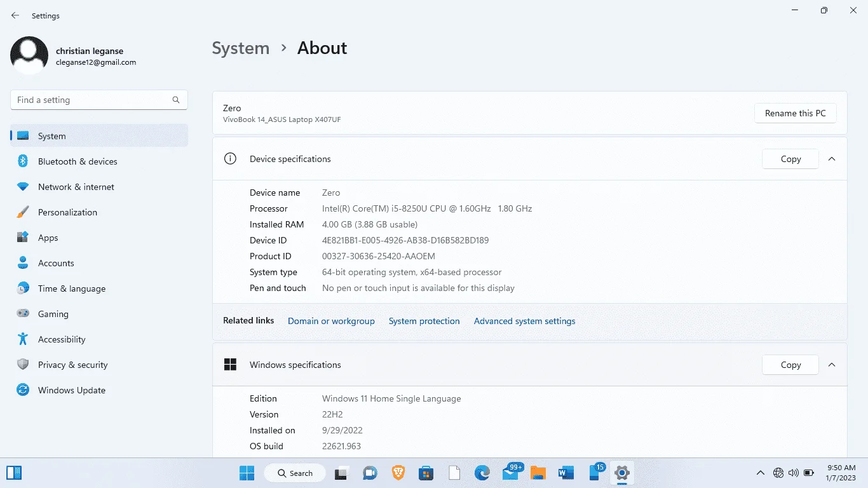Open Privacy & security settings

coord(99,365)
